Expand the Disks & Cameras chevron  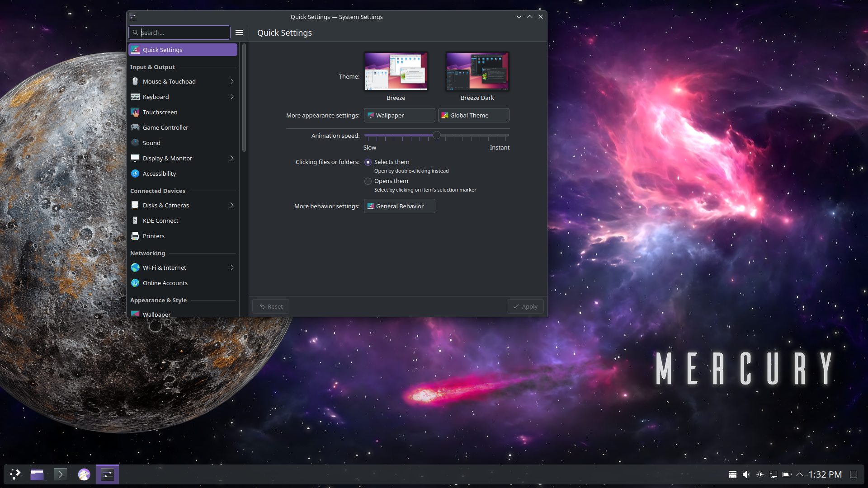232,205
